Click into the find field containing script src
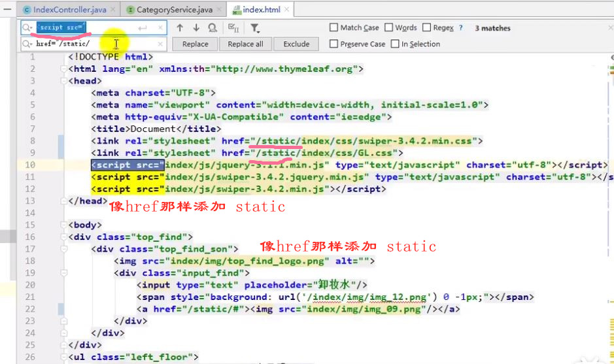The height and width of the screenshot is (364, 614). tap(94, 28)
